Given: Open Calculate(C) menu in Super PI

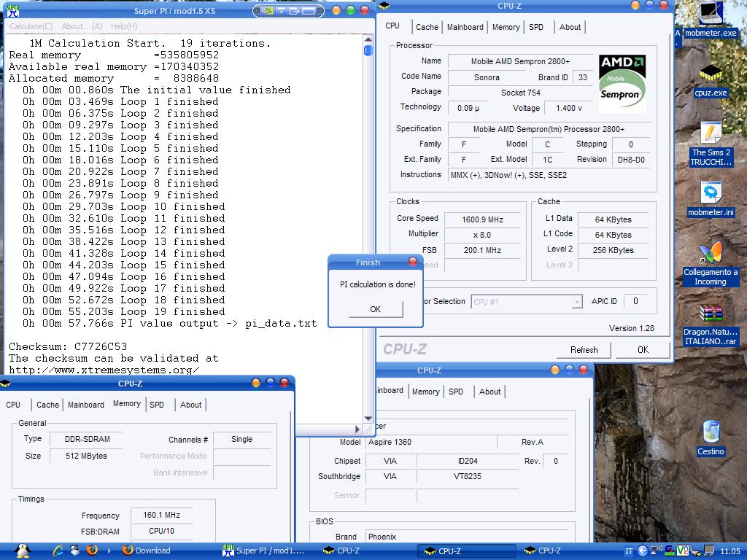Looking at the screenshot, I should tap(31, 26).
